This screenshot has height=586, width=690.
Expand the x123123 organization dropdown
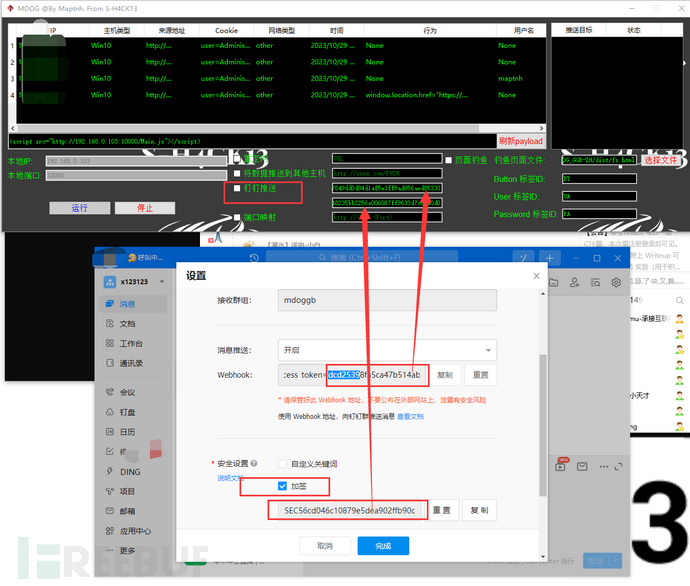pyautogui.click(x=162, y=282)
